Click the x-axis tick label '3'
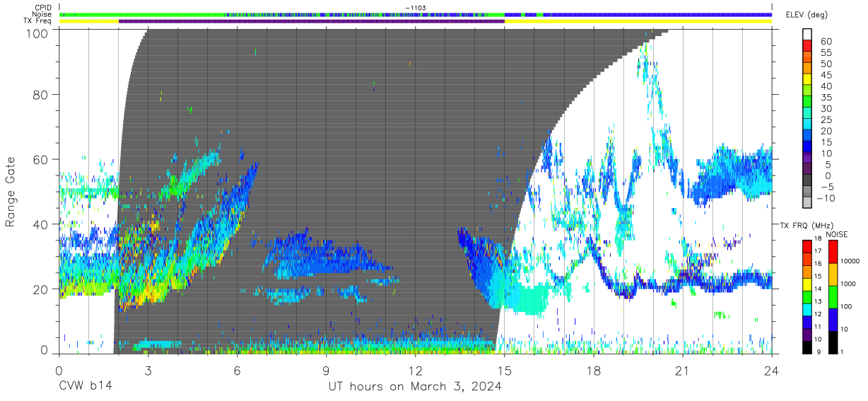 pyautogui.click(x=148, y=369)
